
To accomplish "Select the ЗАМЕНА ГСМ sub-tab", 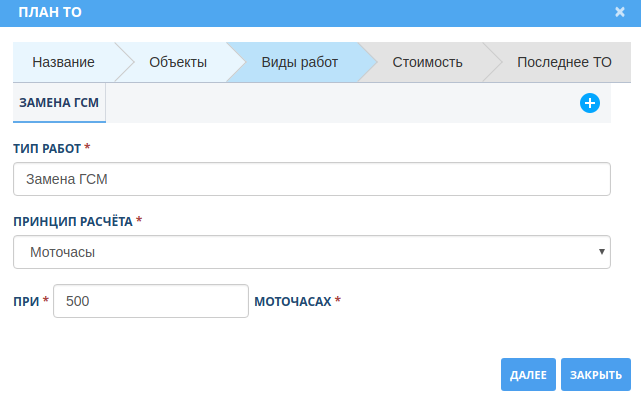I will click(59, 103).
